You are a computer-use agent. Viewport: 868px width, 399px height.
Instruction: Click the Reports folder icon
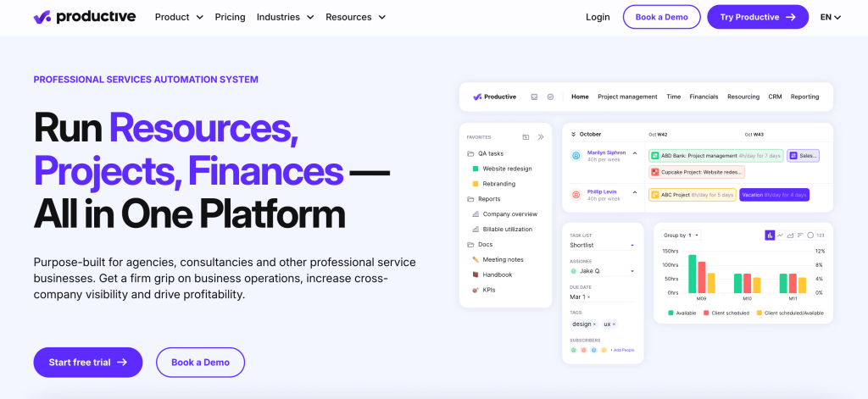click(470, 199)
